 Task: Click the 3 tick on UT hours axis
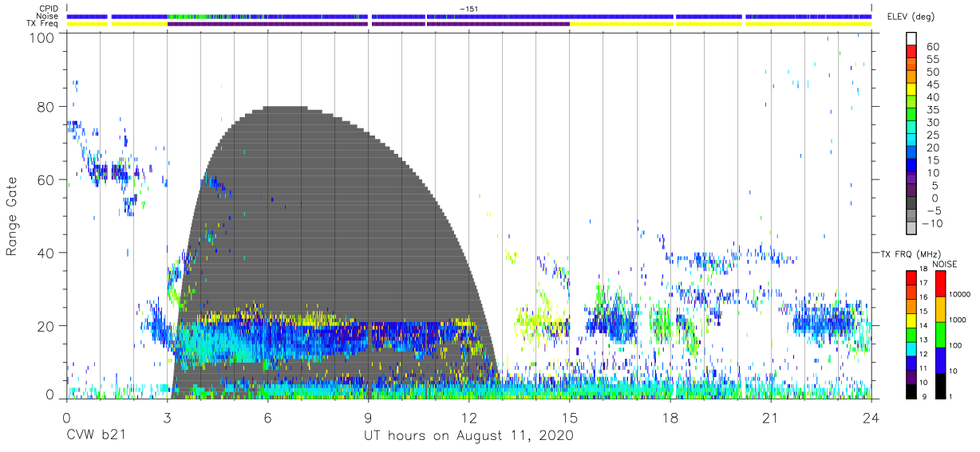click(167, 418)
